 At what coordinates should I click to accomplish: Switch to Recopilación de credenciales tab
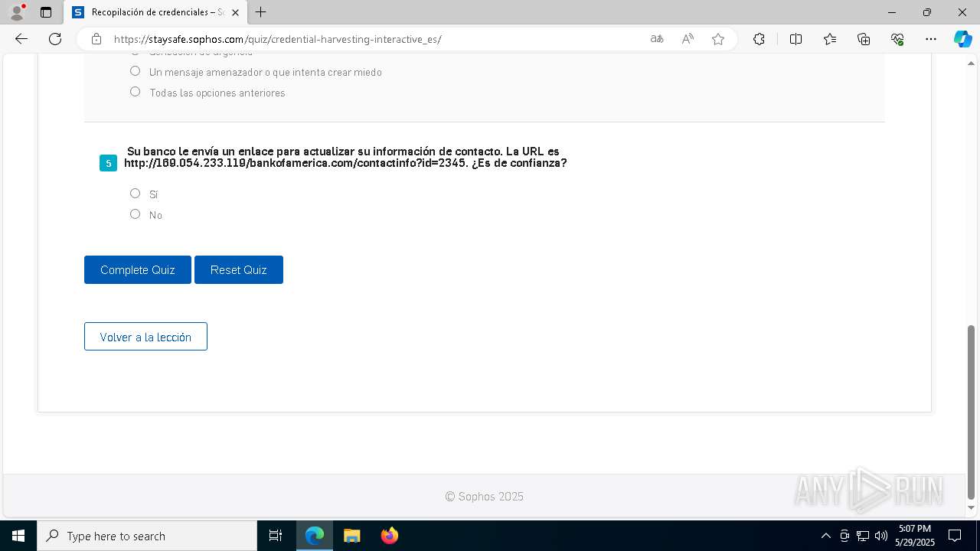pyautogui.click(x=155, y=12)
